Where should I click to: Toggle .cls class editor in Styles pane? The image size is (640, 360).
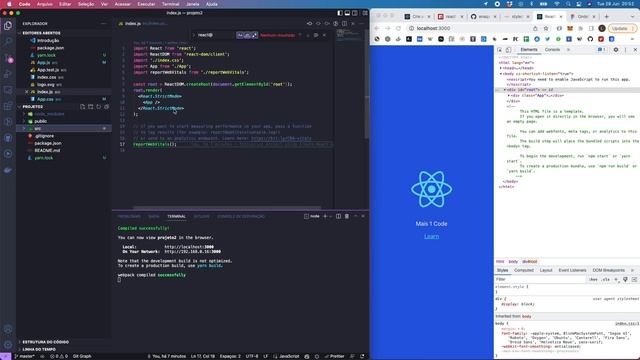[606, 280]
